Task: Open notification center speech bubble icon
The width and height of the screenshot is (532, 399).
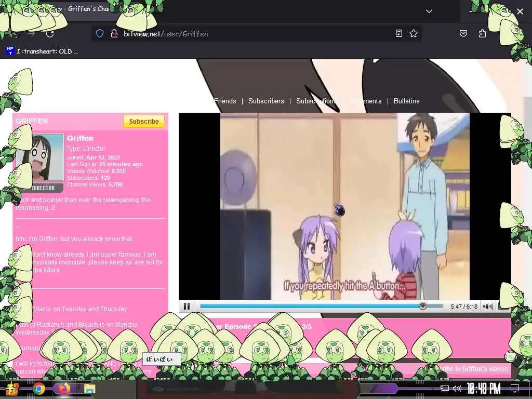Action: (x=515, y=389)
